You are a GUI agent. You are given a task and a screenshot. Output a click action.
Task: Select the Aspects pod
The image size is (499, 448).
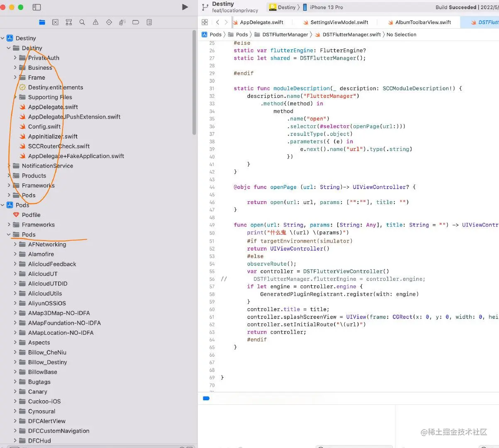pyautogui.click(x=39, y=343)
